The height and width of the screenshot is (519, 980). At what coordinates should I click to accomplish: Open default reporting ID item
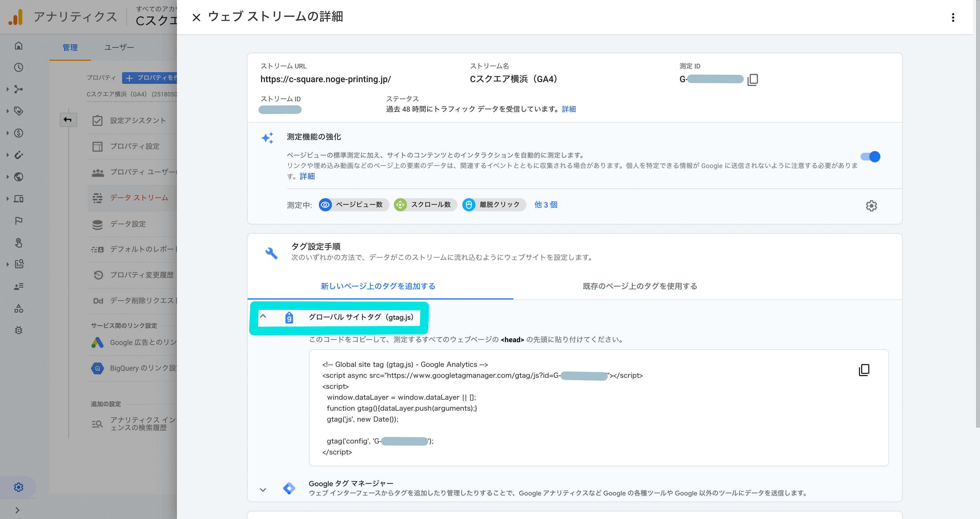coord(132,249)
